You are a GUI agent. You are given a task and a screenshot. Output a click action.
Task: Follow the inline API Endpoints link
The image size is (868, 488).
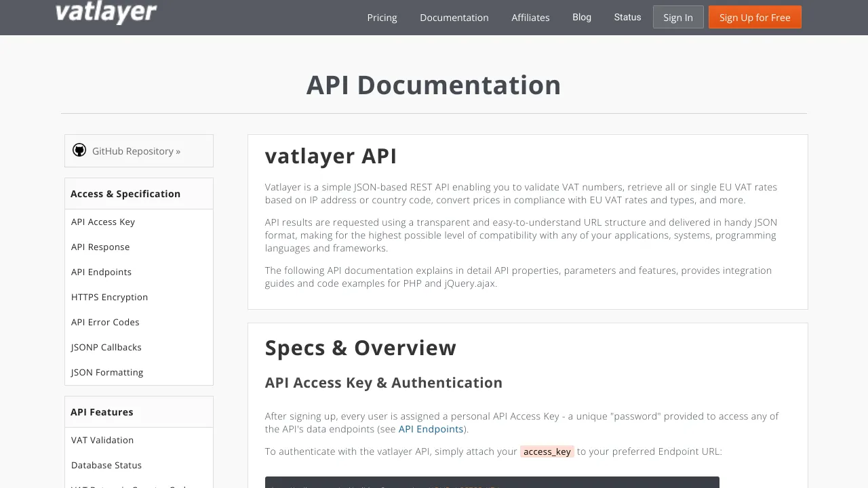coord(431,429)
